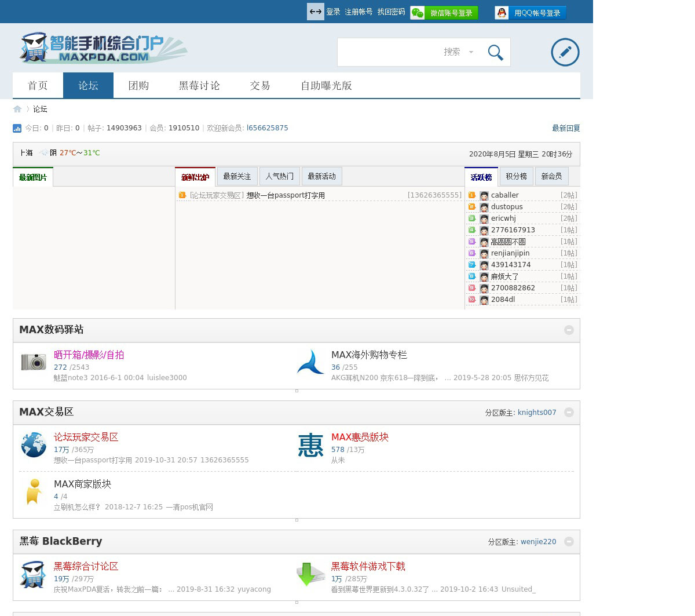Click the green download arrow icon
This screenshot has width=695, height=616.
(310, 574)
